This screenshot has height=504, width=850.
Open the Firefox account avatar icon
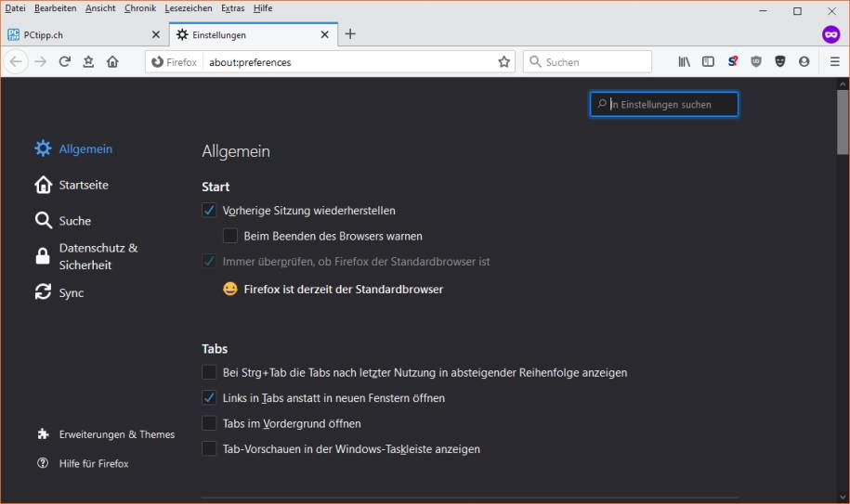click(x=804, y=61)
